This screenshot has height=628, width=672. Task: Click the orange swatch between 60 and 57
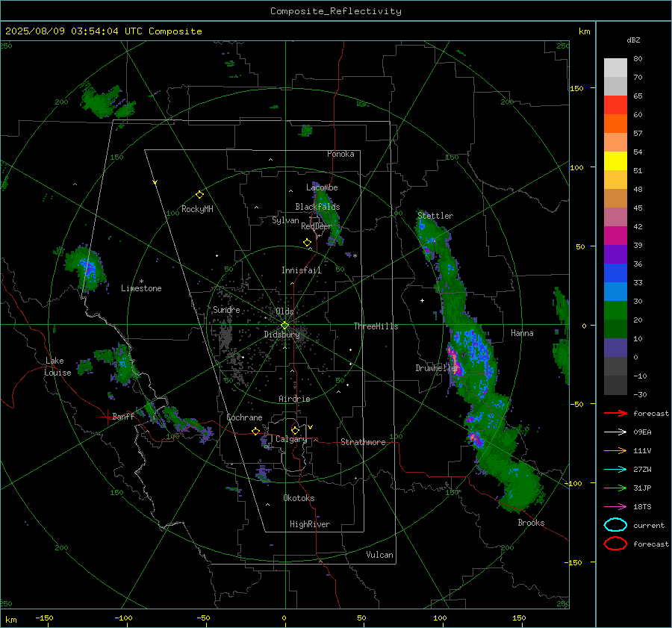(x=615, y=124)
